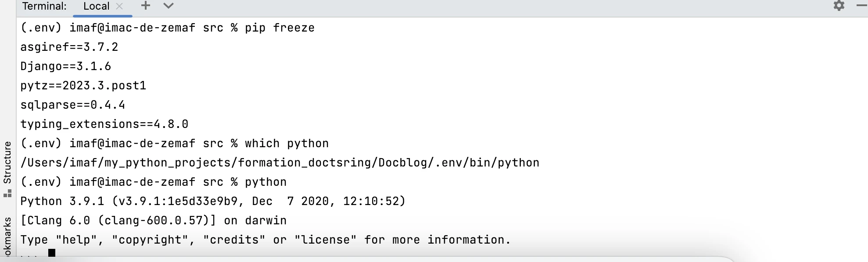
Task: Click the Terminal panel title label
Action: click(44, 6)
